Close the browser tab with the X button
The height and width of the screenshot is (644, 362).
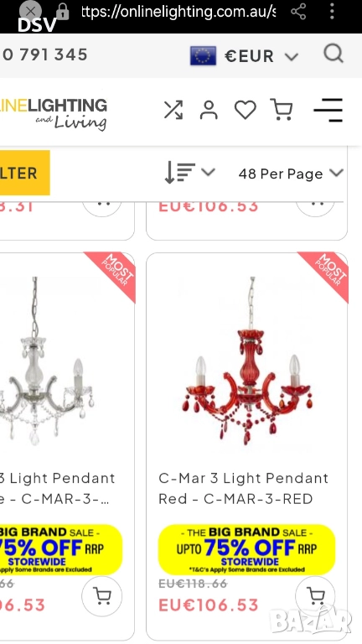[30, 11]
